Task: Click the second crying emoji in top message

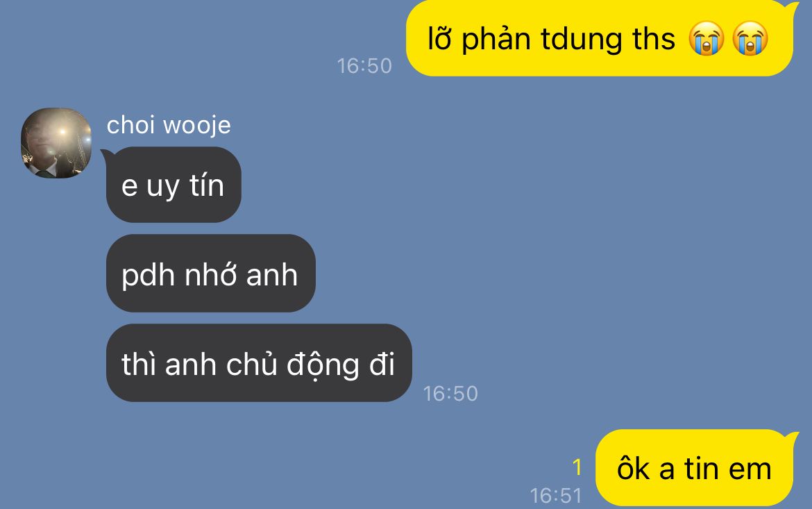Action: (750, 39)
